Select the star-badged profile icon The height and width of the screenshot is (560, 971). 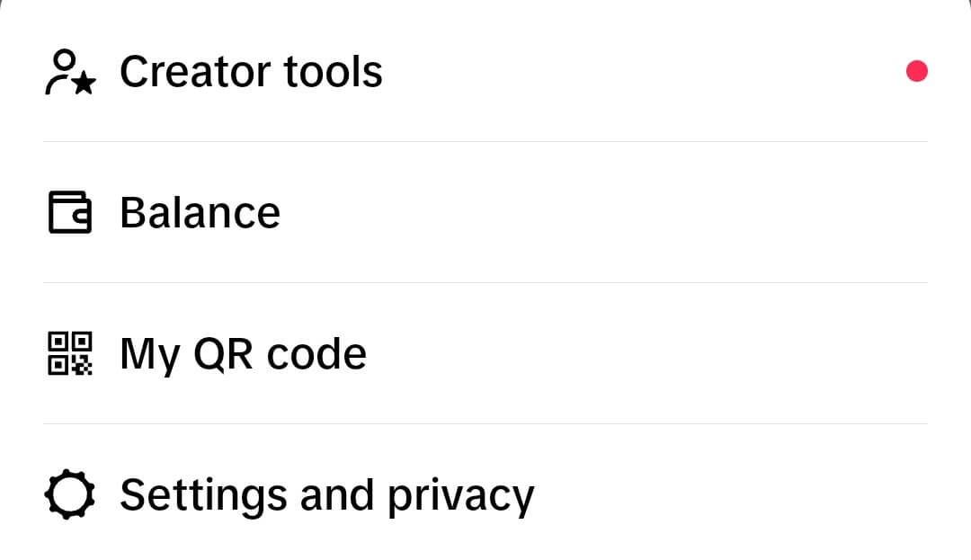(x=70, y=72)
